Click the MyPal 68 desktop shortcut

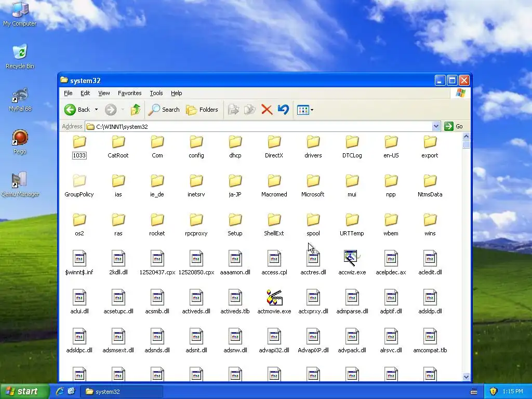(x=20, y=99)
